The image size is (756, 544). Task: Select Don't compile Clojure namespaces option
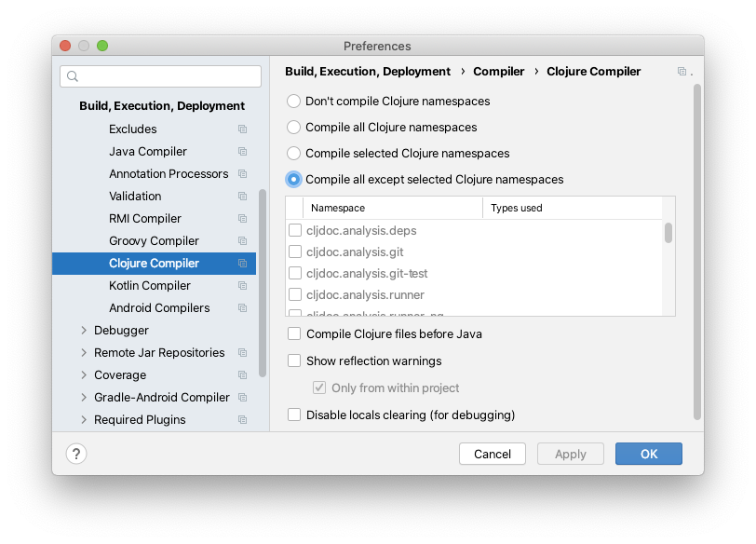pyautogui.click(x=293, y=101)
